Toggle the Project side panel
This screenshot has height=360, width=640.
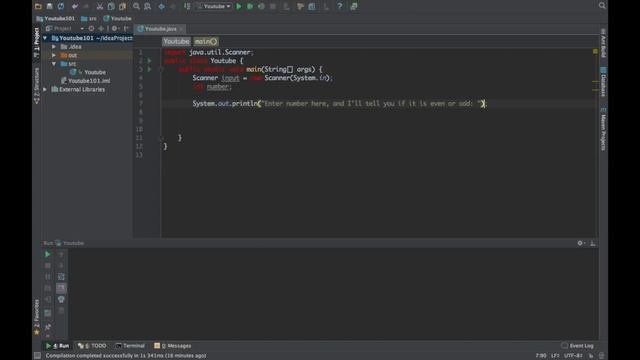37,43
